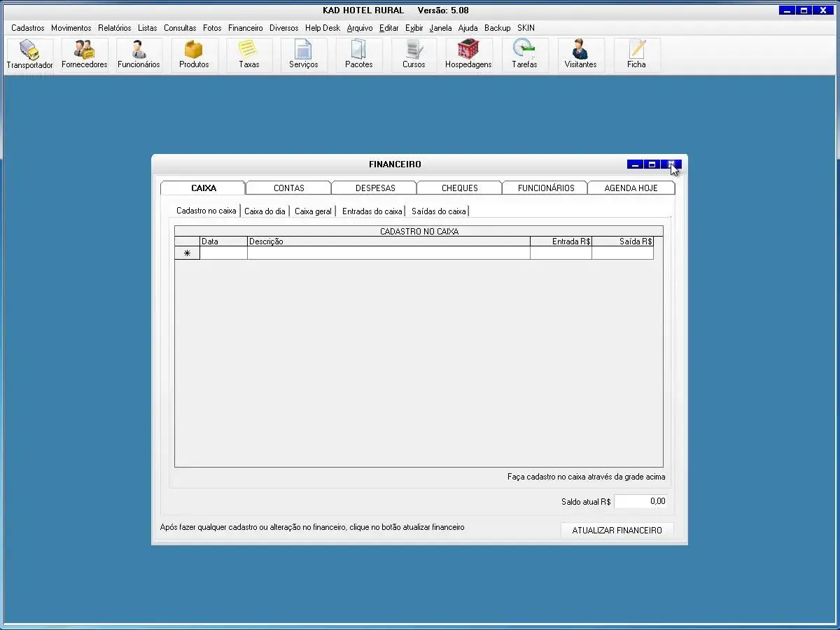Image resolution: width=840 pixels, height=630 pixels.
Task: Open the Ficha pencil icon
Action: pos(636,55)
